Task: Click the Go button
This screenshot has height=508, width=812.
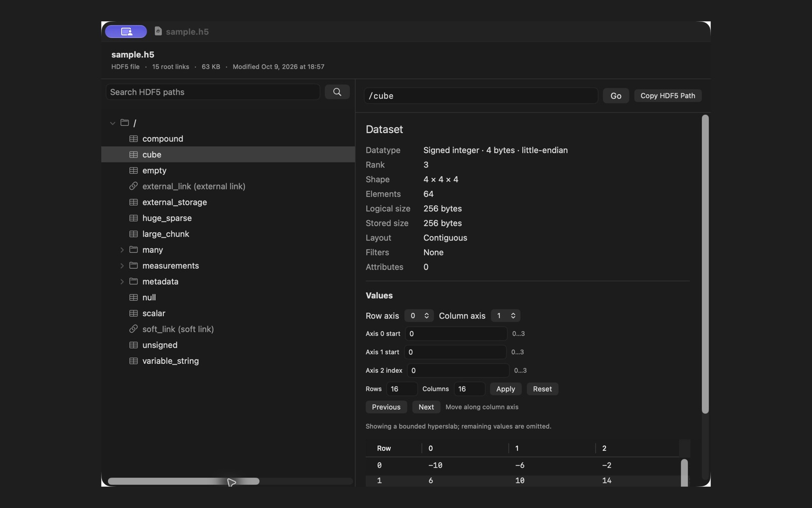Action: [x=616, y=96]
